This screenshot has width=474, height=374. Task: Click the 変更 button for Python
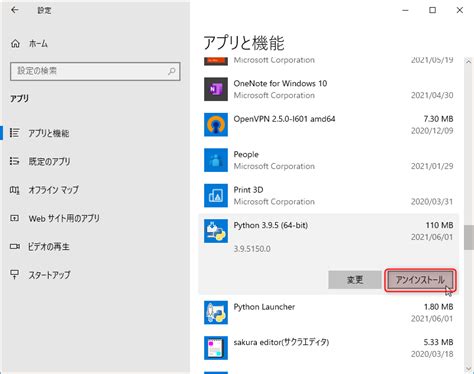(355, 280)
